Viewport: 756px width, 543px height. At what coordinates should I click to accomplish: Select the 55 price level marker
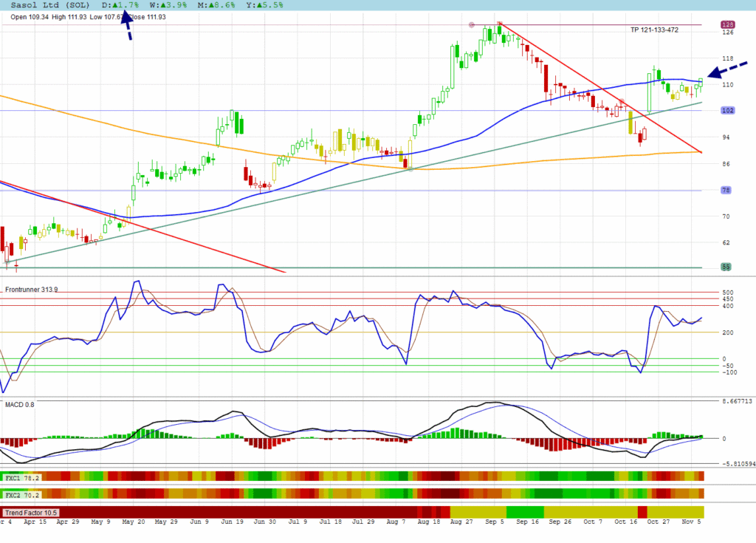(726, 267)
